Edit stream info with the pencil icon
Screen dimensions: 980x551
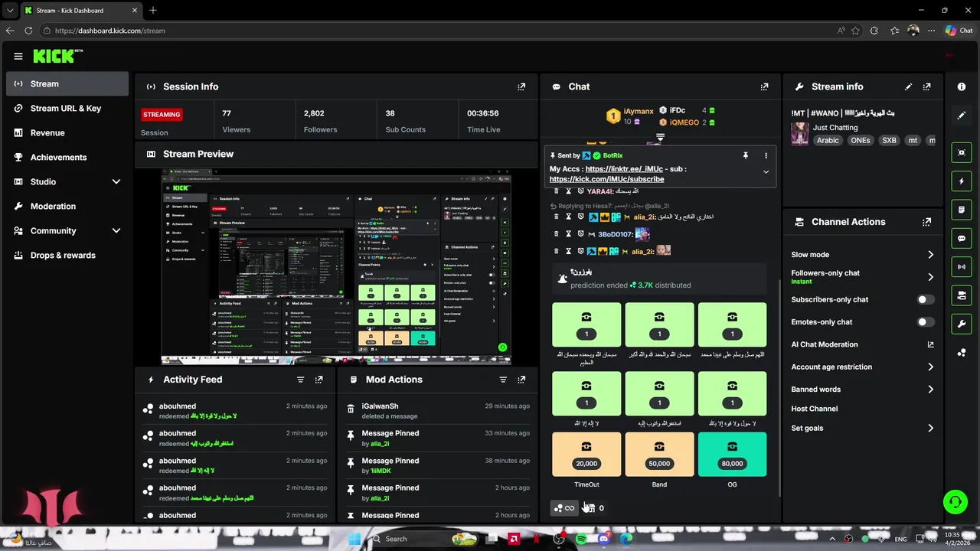909,86
